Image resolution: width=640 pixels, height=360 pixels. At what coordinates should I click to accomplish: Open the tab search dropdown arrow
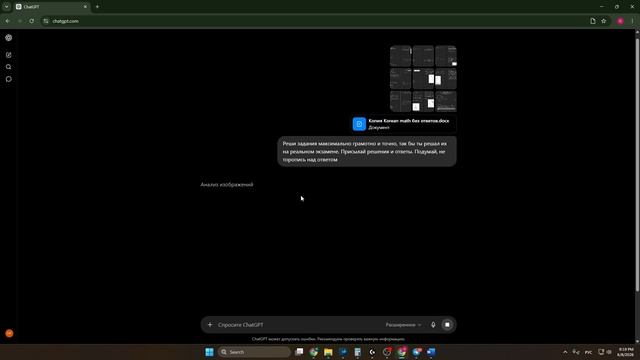(7, 7)
